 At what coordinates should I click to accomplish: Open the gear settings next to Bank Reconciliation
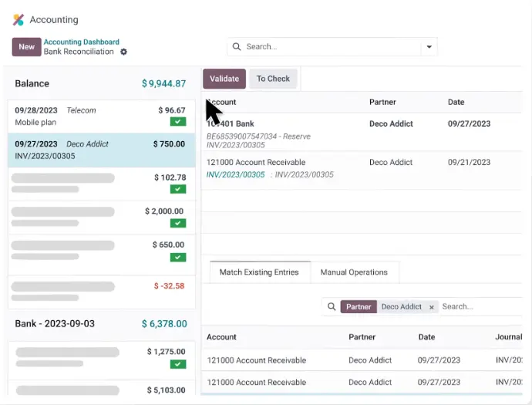123,52
